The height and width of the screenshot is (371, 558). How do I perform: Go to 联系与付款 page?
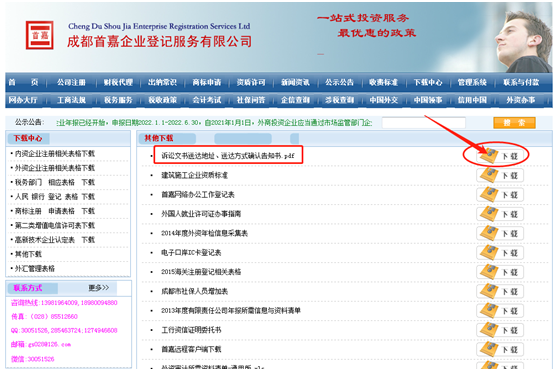[521, 82]
